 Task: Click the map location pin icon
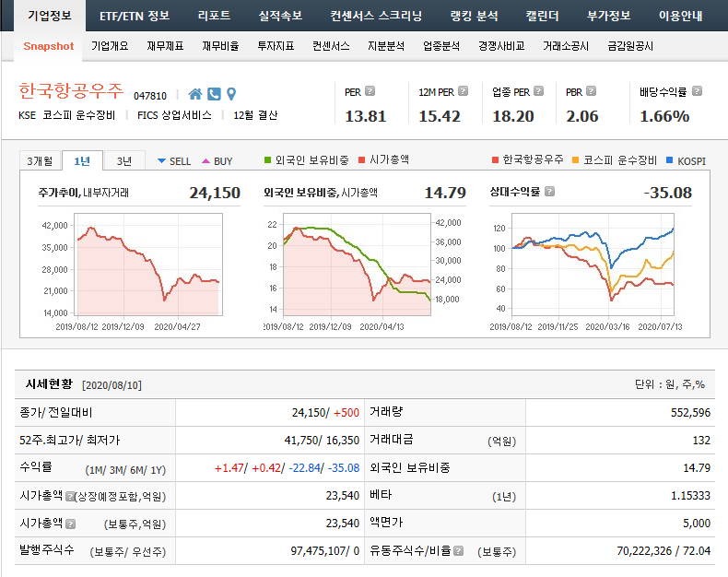tap(231, 94)
